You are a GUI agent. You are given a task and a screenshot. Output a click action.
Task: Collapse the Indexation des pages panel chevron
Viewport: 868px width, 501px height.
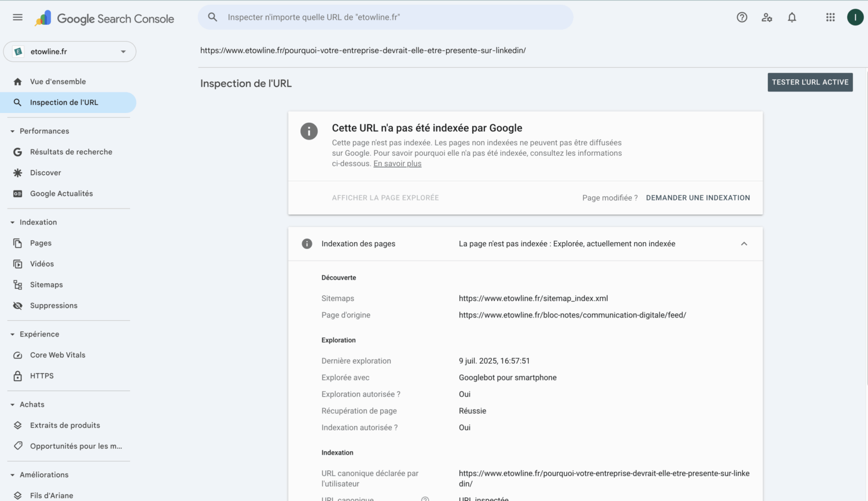click(744, 244)
